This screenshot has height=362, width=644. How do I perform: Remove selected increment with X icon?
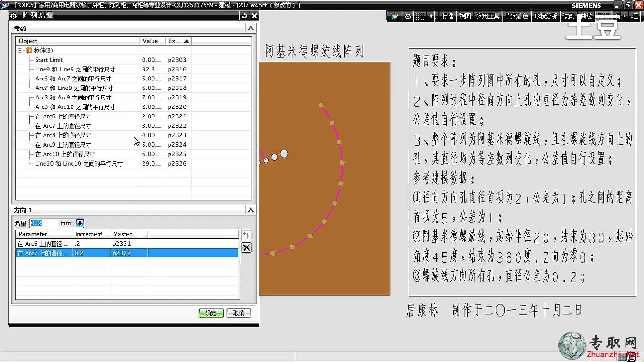click(246, 247)
